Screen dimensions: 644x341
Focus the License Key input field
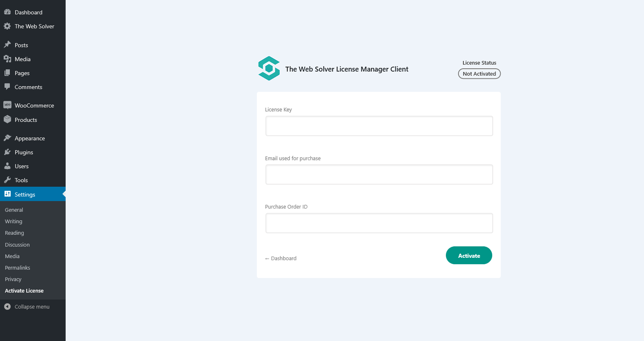pos(379,126)
